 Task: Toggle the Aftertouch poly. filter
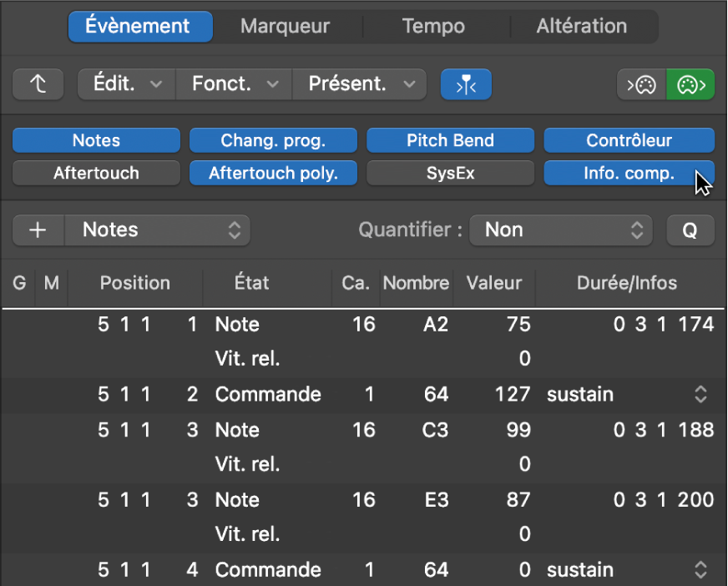coord(273,173)
